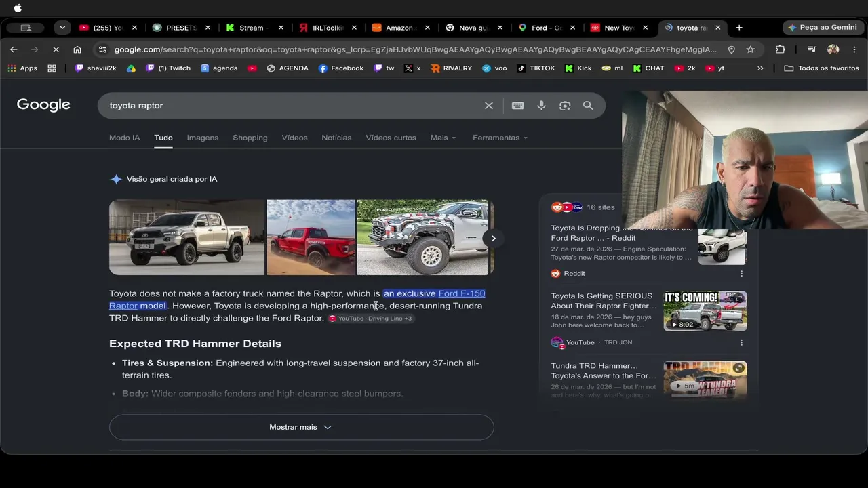The image size is (868, 488).
Task: Open the silver Toyota Hilux truck image
Action: (186, 237)
